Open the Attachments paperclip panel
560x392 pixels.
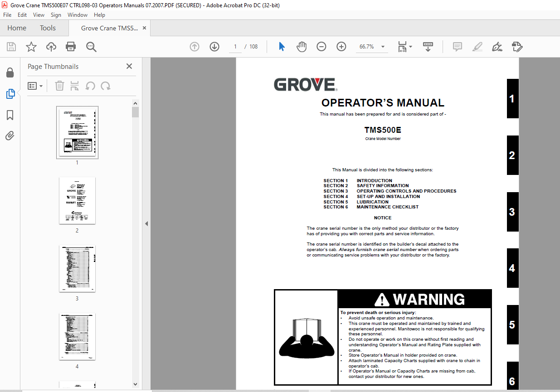coord(10,136)
